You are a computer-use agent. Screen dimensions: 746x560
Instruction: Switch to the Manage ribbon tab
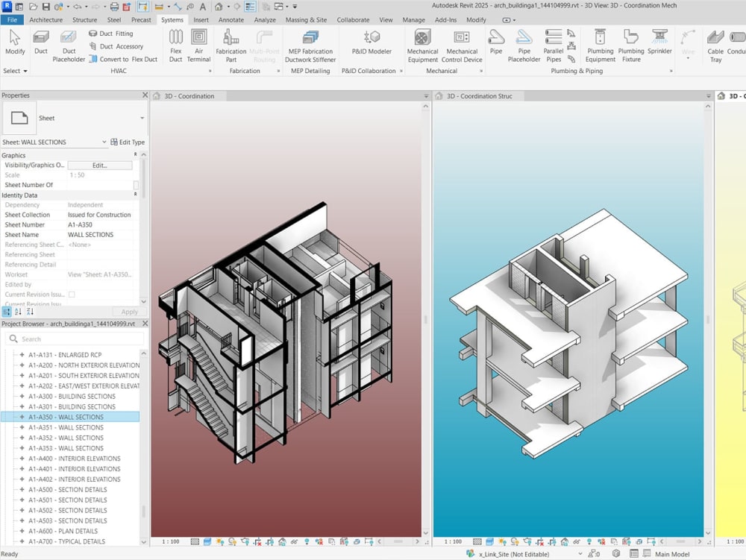coord(413,20)
